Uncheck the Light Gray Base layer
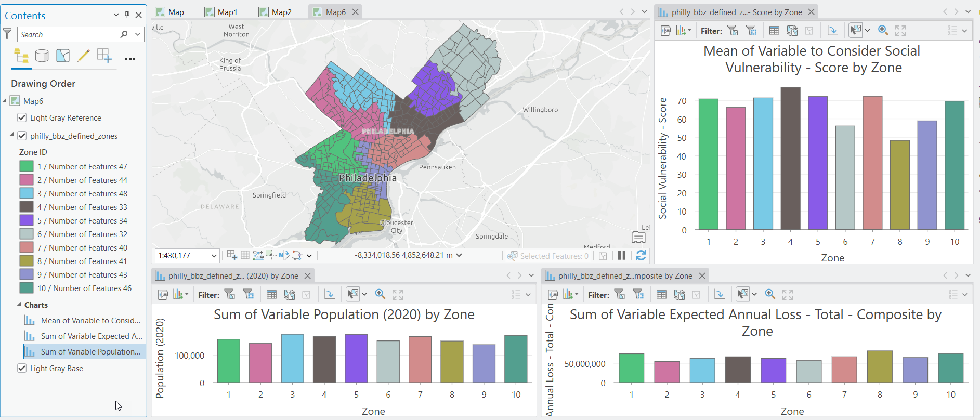The image size is (980, 420). point(22,368)
